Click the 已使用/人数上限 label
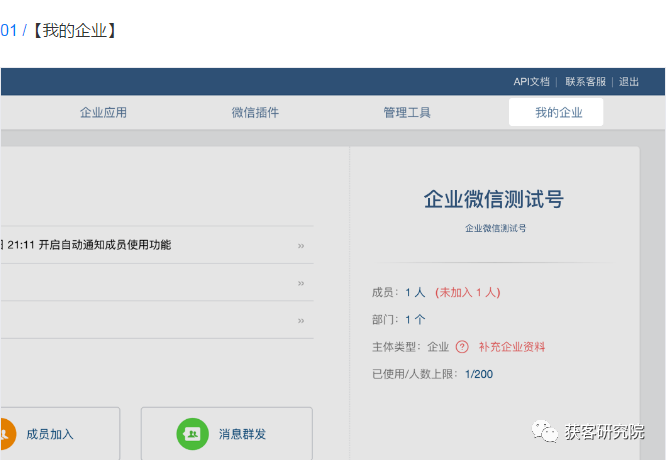This screenshot has width=666, height=462. click(x=413, y=374)
